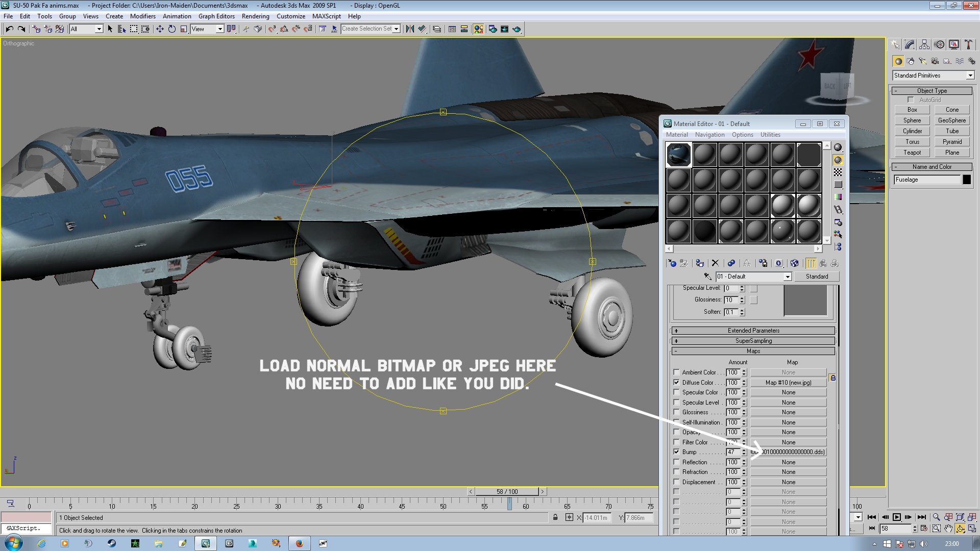The width and height of the screenshot is (980, 551).
Task: Open Material Editor's Navigation menu
Action: coord(709,135)
